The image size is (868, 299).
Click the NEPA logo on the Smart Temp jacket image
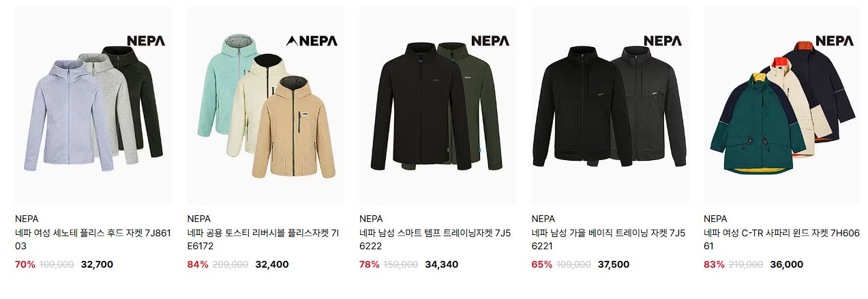pyautogui.click(x=490, y=41)
